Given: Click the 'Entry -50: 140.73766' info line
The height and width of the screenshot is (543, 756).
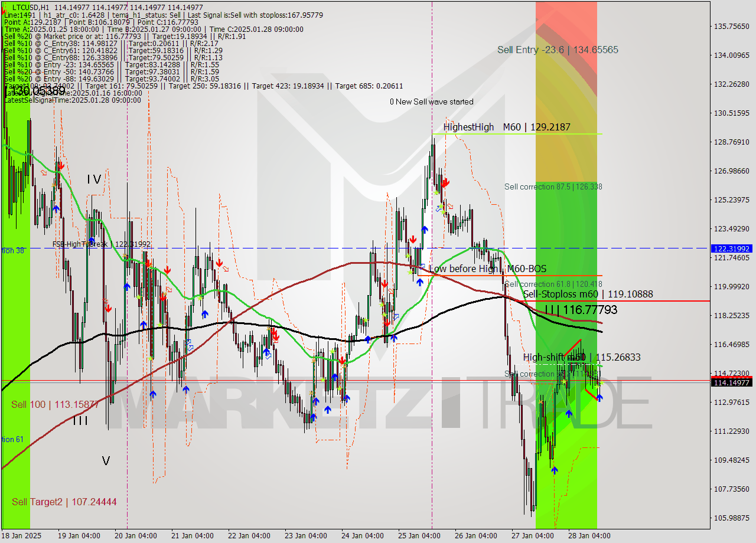Looking at the screenshot, I should [x=111, y=71].
